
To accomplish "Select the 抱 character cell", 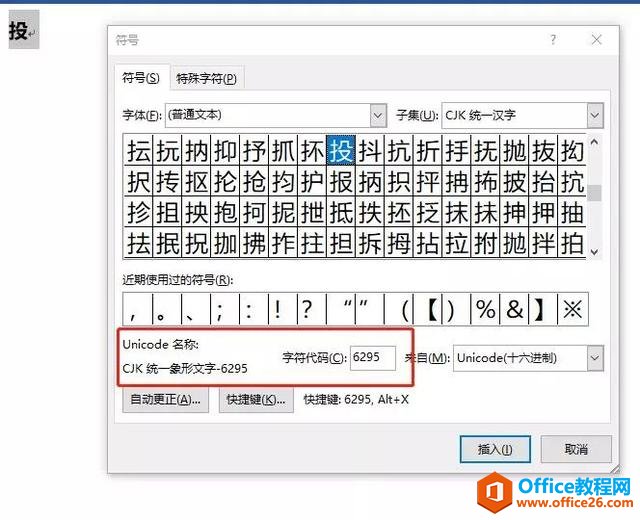I will pos(225,213).
